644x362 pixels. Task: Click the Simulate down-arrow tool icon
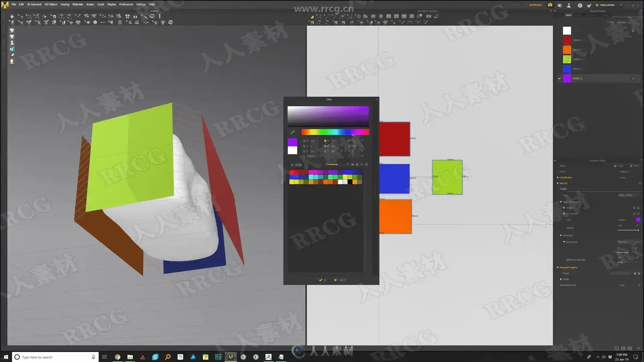pos(12,16)
